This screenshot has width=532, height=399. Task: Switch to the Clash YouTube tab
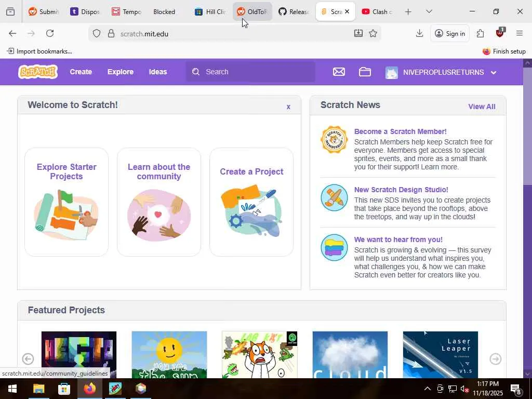click(377, 11)
